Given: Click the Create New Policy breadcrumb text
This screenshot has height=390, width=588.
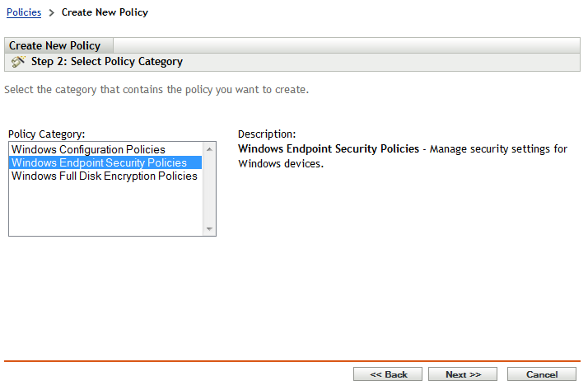Looking at the screenshot, I should [105, 12].
